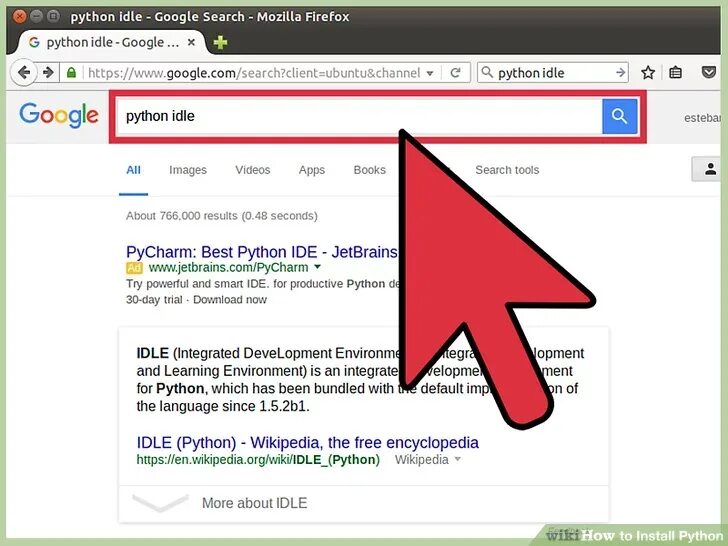Click the chevron icon beside More about IDLE
This screenshot has width=728, height=546.
pos(160,503)
